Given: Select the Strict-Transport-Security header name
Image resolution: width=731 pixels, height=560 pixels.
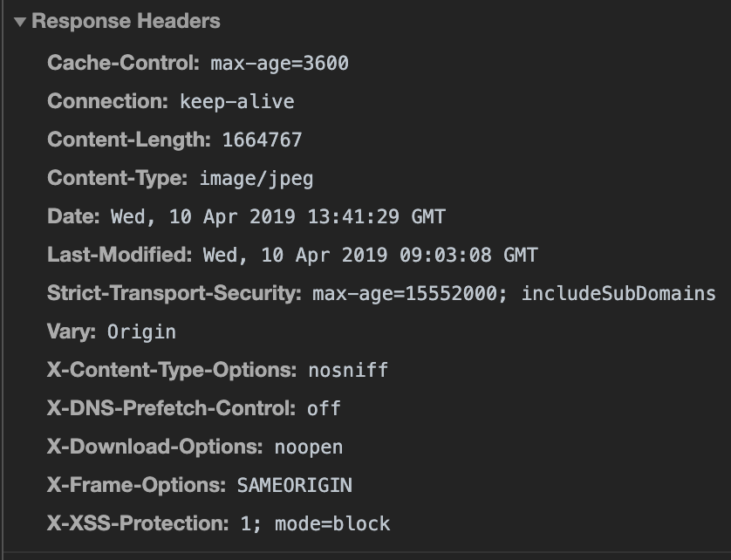Looking at the screenshot, I should click(174, 293).
